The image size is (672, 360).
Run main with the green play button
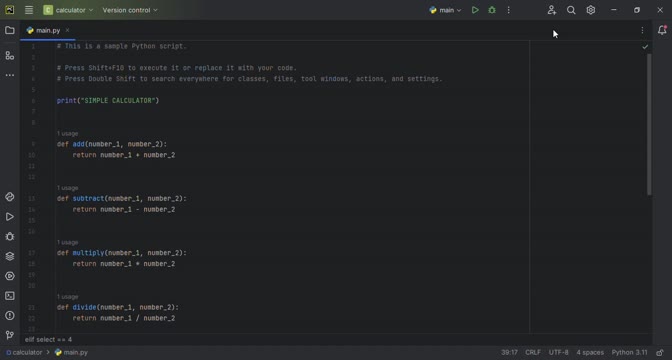[475, 10]
